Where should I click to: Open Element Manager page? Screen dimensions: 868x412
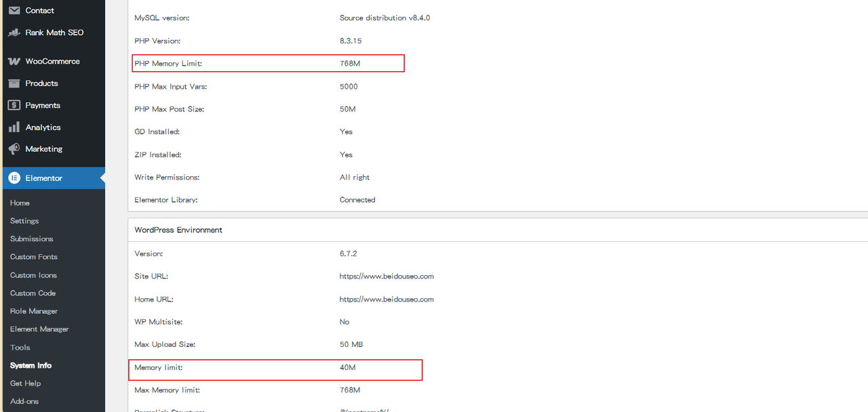(39, 329)
